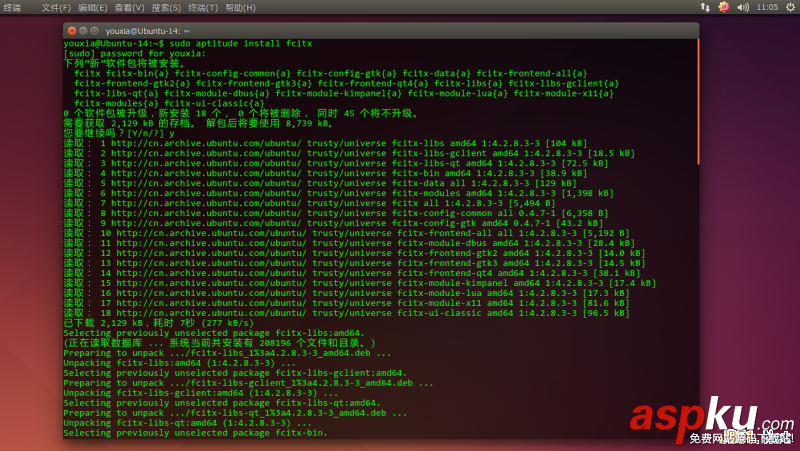
Task: Open the sound volume indicator
Action: (743, 7)
